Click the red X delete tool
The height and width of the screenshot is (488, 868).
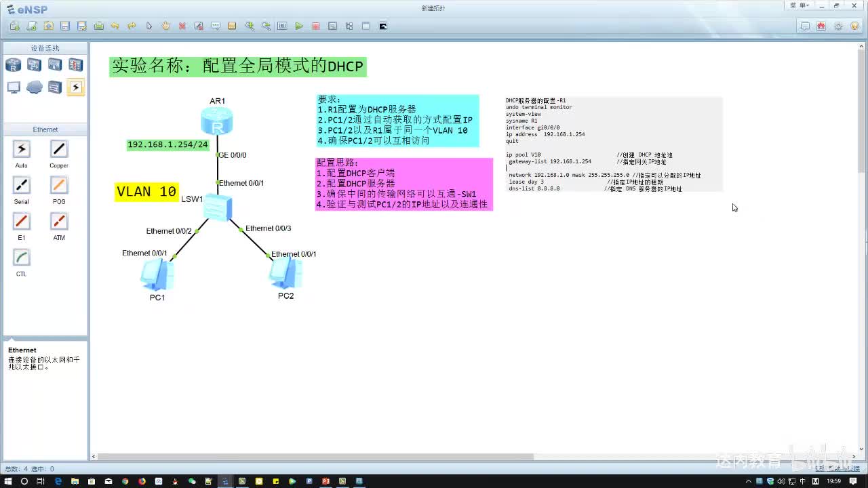(182, 26)
